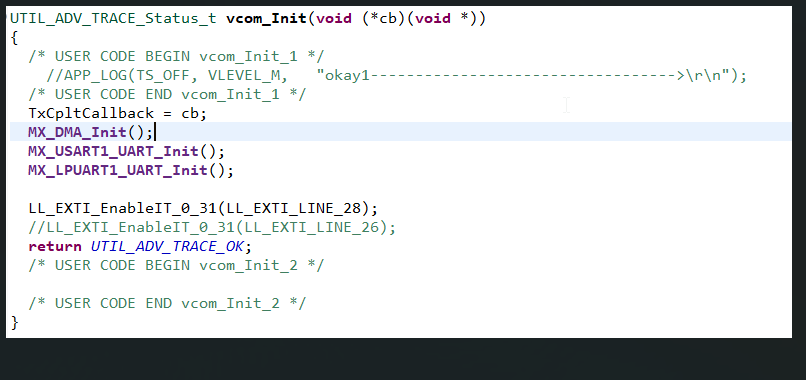Image resolution: width=806 pixels, height=380 pixels.
Task: Click the (*cb) parameter in signature
Action: point(383,19)
